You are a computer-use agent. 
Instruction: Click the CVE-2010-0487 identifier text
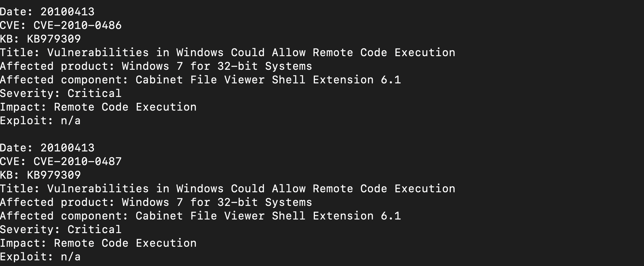77,162
